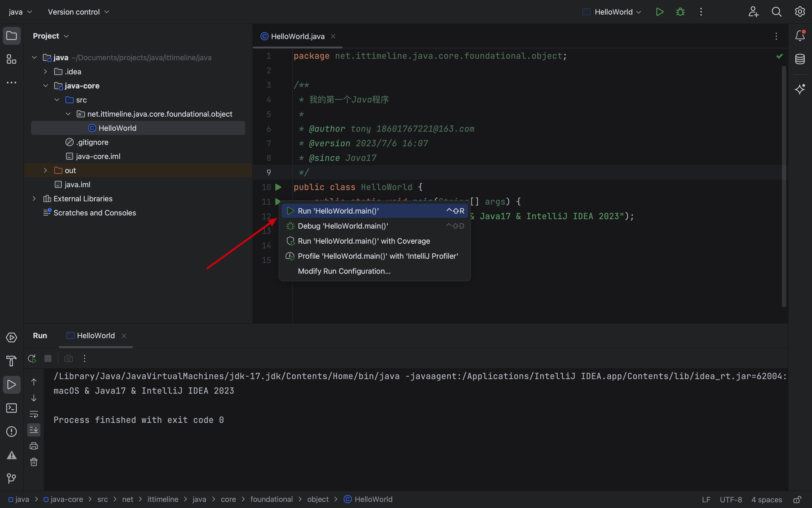Click the Stop button in Run panel
Screen dimensions: 812x508
48,358
